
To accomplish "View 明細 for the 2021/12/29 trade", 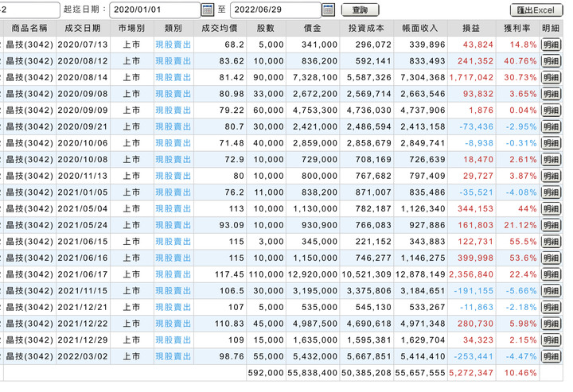I will click(x=551, y=340).
